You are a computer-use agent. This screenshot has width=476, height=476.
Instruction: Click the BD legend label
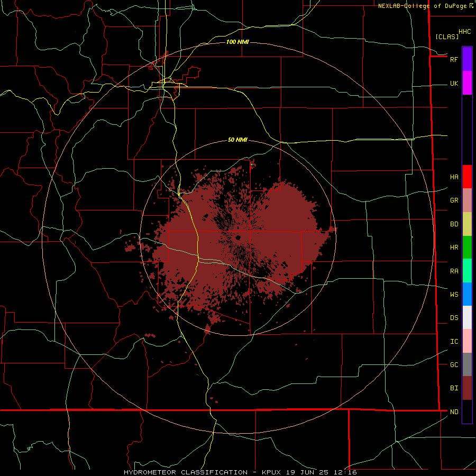pos(454,224)
